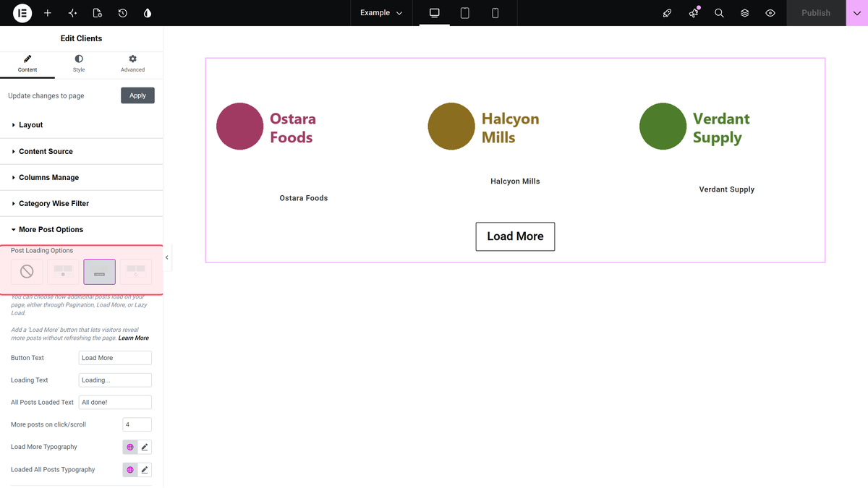Click Loaded All Posts Typography globe icon
Image resolution: width=868 pixels, height=488 pixels.
(x=130, y=470)
